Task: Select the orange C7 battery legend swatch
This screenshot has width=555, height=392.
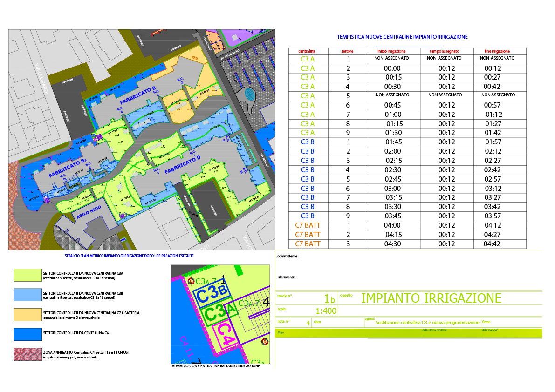Action: tap(27, 315)
